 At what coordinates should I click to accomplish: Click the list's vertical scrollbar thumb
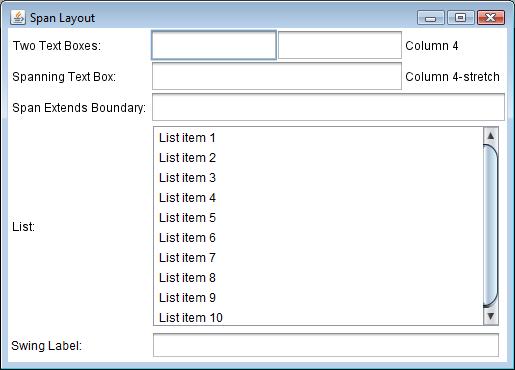point(490,226)
